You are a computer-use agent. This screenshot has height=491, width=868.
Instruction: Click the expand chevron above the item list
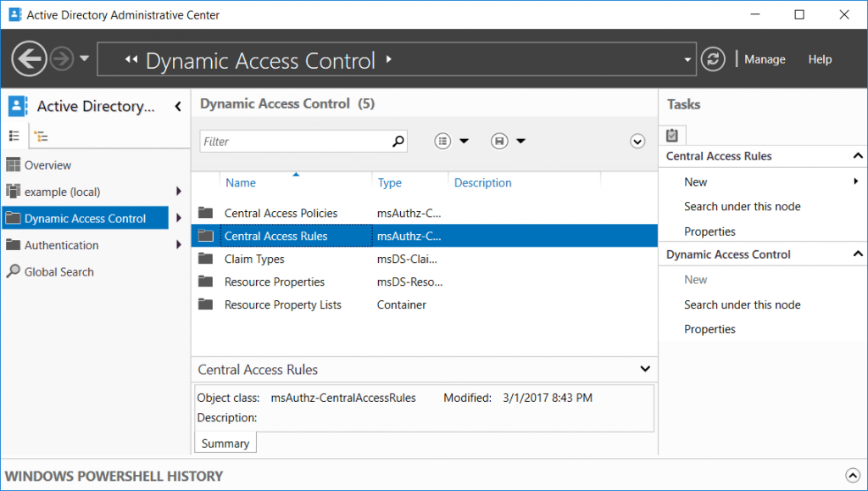coord(637,141)
